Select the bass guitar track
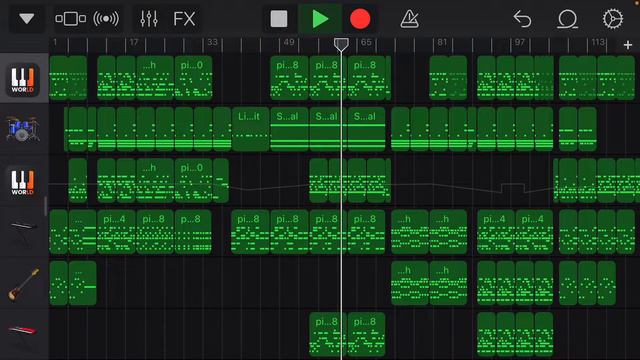 [x=24, y=284]
